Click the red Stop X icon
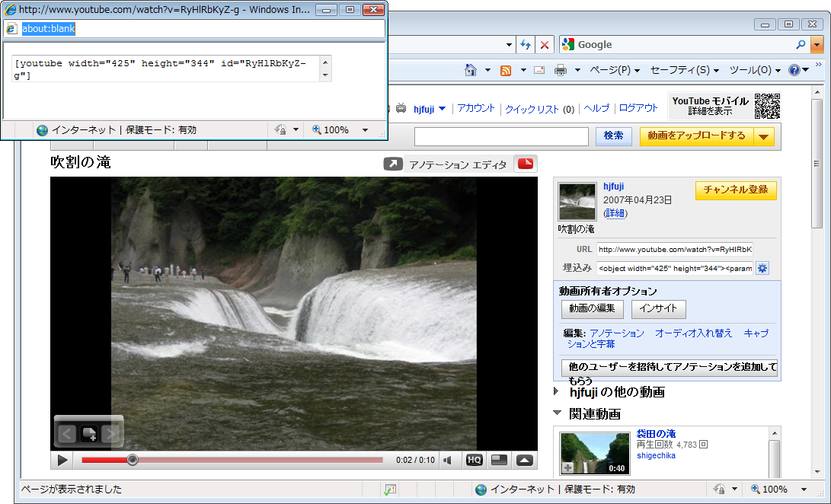The width and height of the screenshot is (831, 504). pyautogui.click(x=545, y=45)
